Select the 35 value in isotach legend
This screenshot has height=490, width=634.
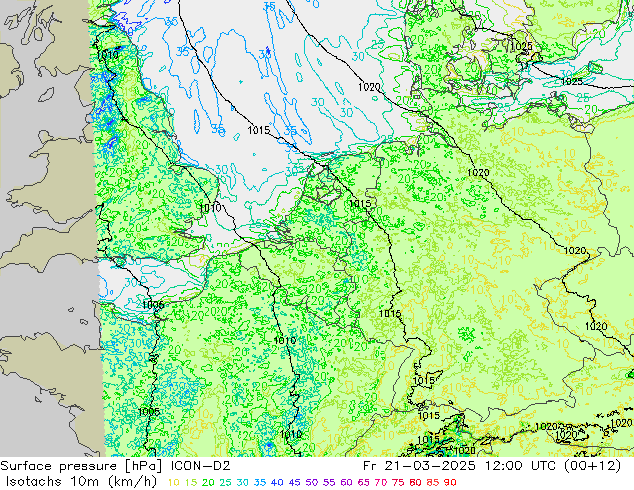point(260,482)
